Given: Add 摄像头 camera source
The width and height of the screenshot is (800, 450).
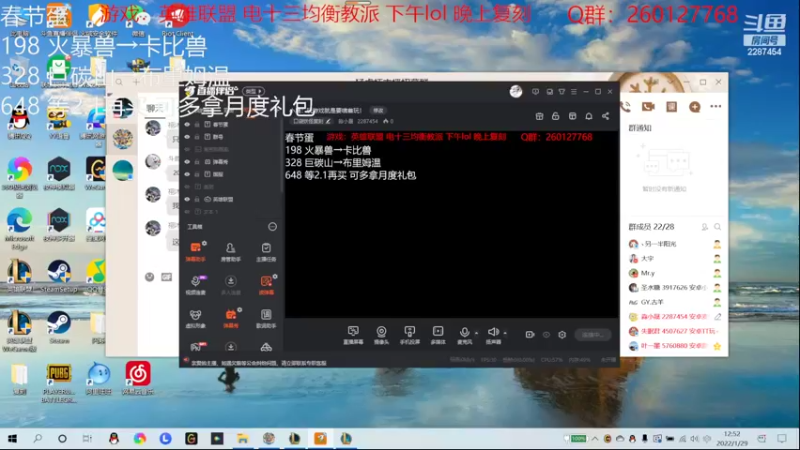Looking at the screenshot, I should 381,335.
